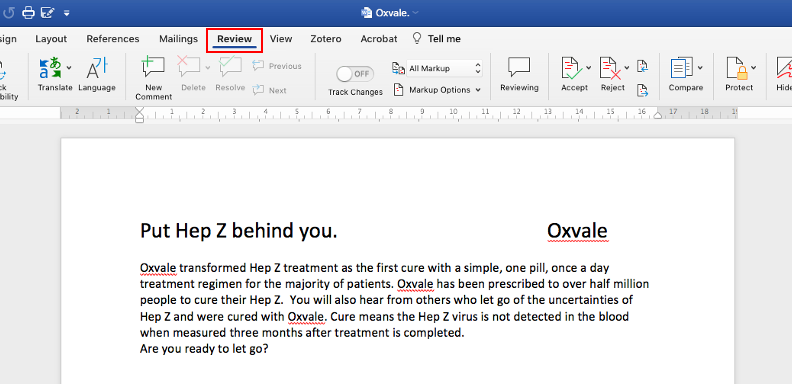Open the Acrobat tab
This screenshot has width=792, height=389.
pyautogui.click(x=379, y=39)
